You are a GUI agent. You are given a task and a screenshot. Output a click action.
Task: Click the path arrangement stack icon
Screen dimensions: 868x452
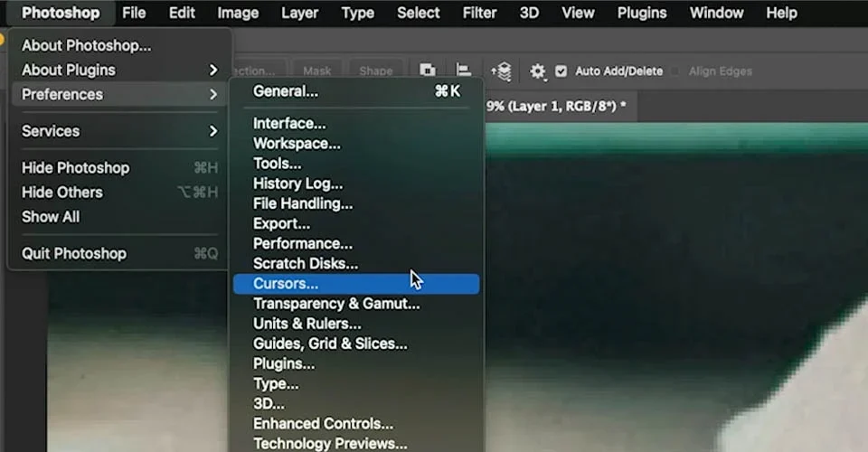pyautogui.click(x=501, y=71)
